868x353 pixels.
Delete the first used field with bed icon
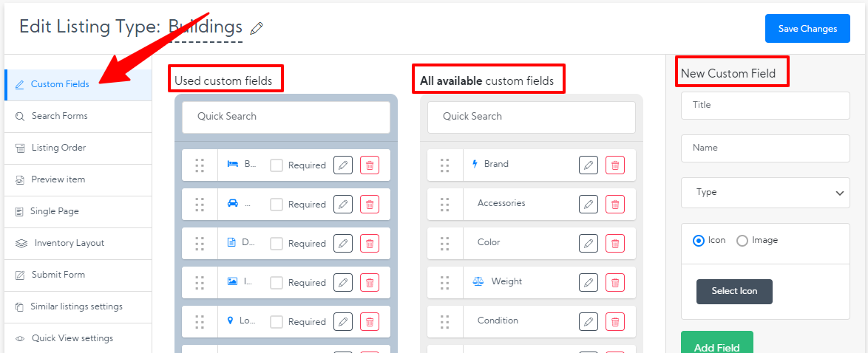tap(370, 165)
